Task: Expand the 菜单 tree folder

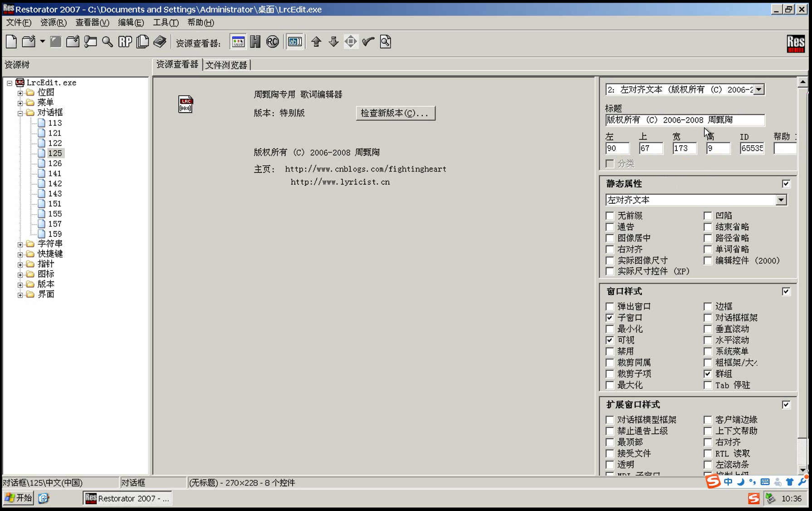Action: click(20, 103)
